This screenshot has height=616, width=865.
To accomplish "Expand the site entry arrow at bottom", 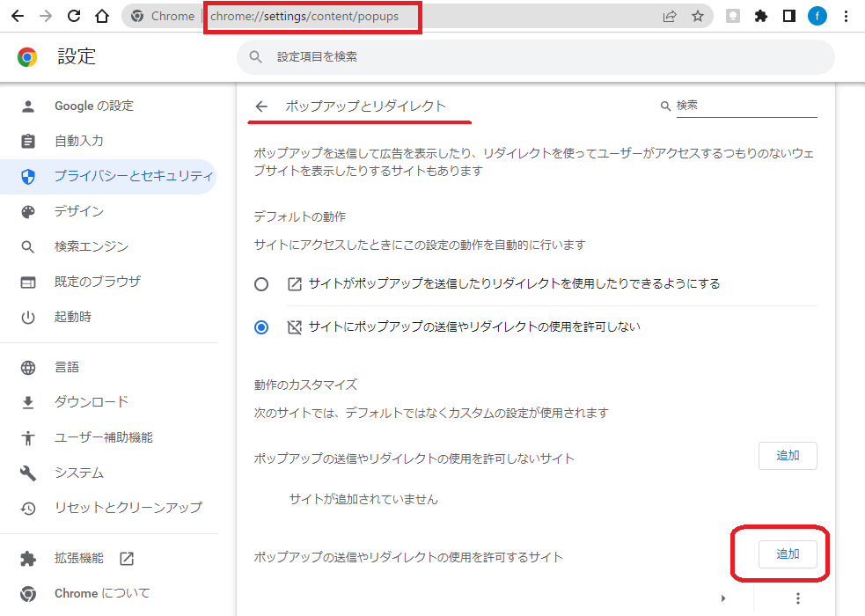I will pyautogui.click(x=723, y=598).
